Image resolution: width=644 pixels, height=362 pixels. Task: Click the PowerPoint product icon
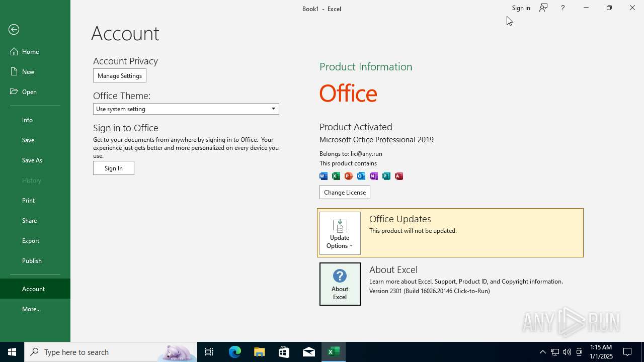349,176
